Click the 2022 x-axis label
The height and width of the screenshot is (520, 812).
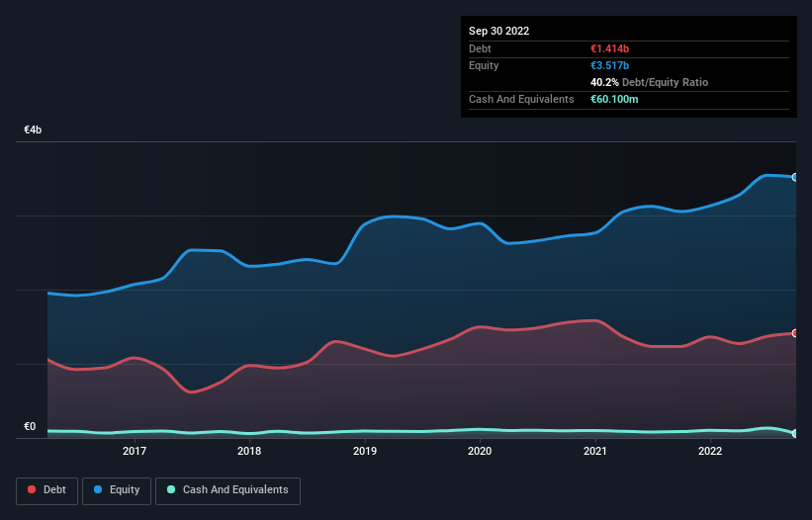[710, 451]
